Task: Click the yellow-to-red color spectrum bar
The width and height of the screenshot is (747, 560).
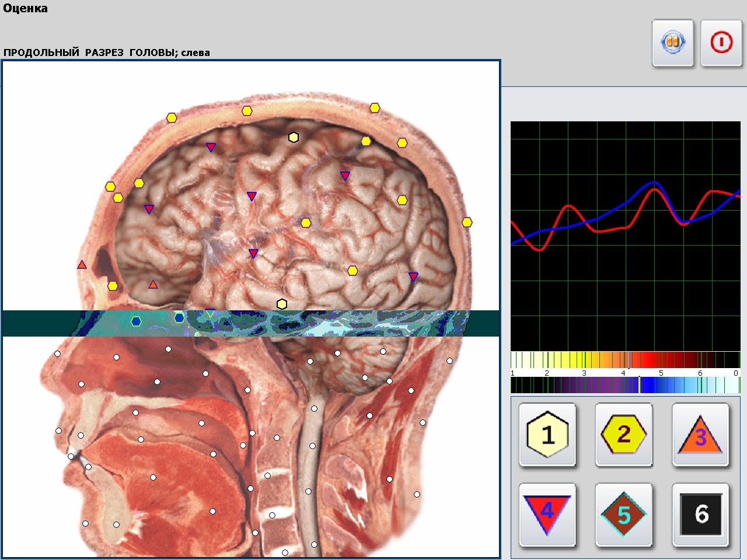Action: (624, 359)
